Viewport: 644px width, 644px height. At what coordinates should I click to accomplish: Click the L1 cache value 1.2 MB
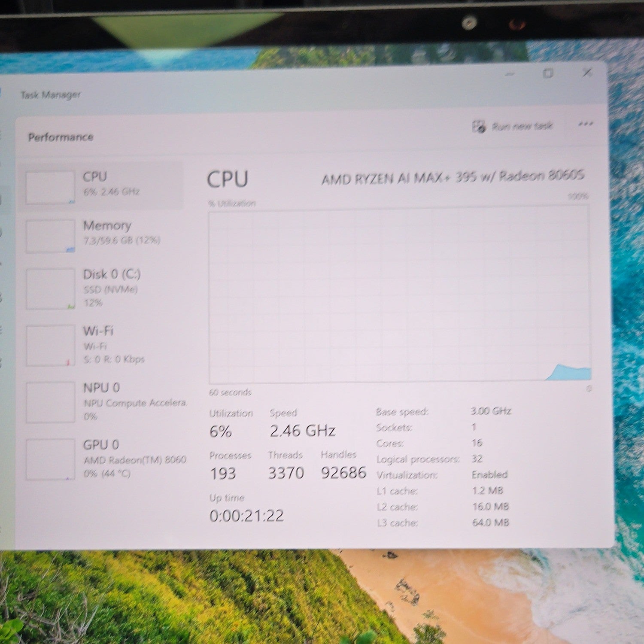488,490
